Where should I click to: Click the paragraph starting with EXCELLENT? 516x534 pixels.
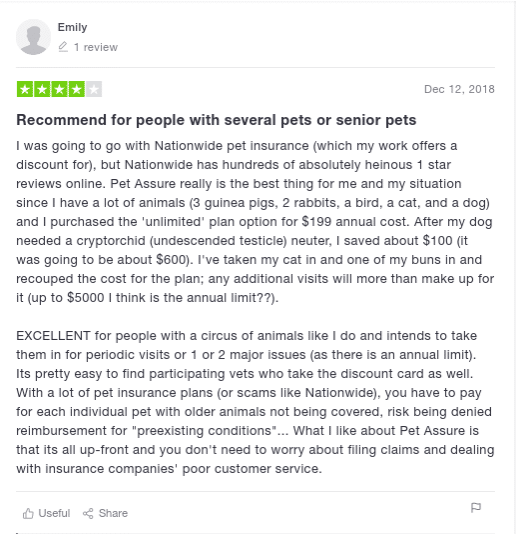[255, 402]
